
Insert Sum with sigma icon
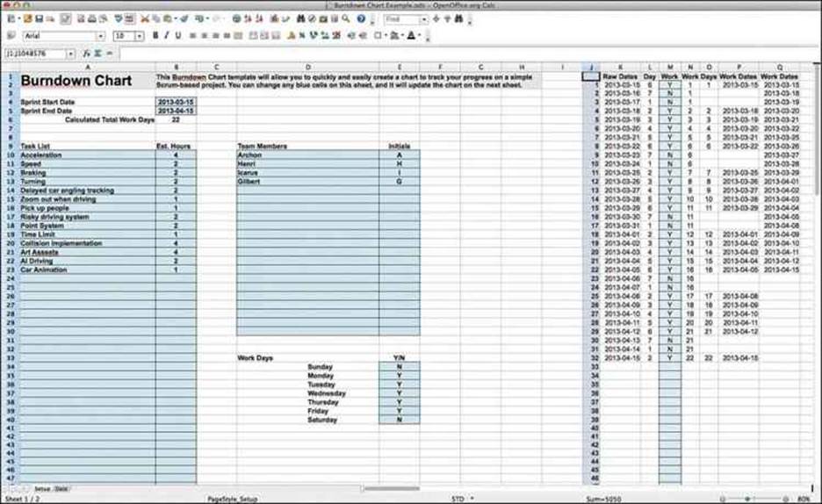(x=98, y=54)
